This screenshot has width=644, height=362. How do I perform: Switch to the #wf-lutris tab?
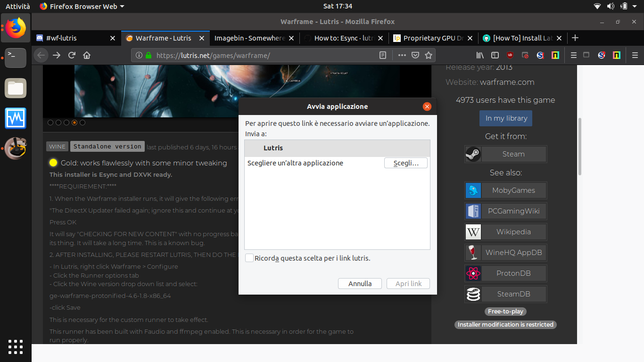(76, 38)
